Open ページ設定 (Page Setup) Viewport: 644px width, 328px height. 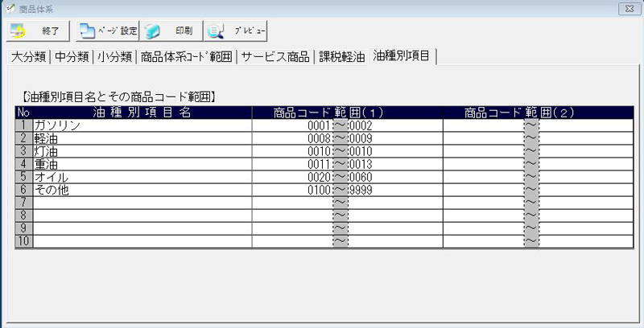click(x=108, y=31)
